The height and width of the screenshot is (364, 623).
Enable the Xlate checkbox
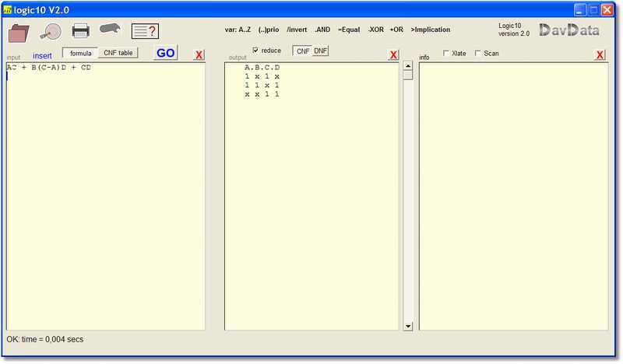(x=446, y=53)
